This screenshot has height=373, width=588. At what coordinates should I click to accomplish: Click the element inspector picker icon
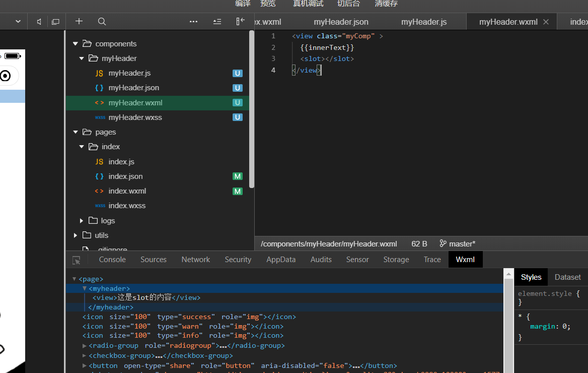coord(77,260)
